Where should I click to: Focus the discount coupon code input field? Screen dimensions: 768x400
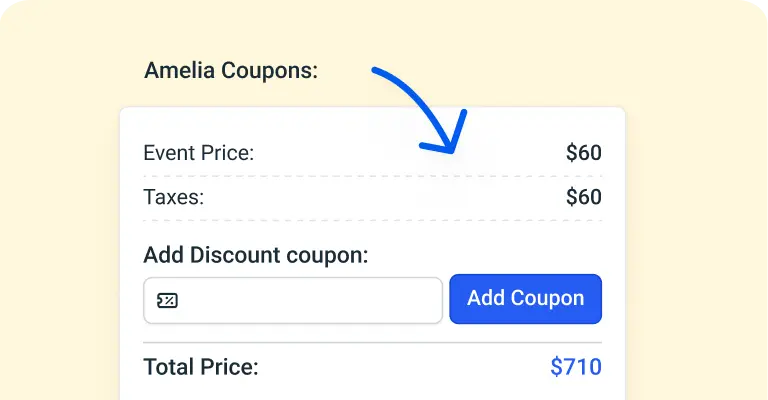click(x=293, y=300)
